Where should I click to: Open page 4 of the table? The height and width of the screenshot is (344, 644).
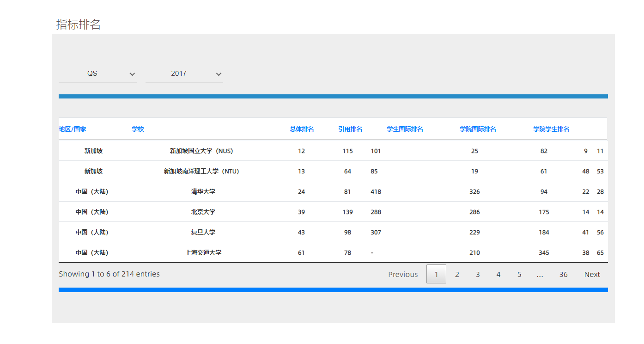[498, 274]
